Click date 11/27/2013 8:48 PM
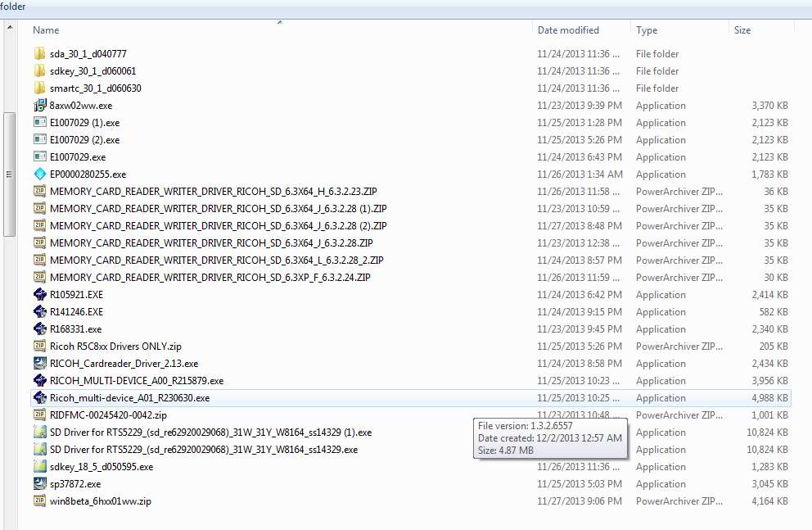Image resolution: width=812 pixels, height=530 pixels. point(580,225)
